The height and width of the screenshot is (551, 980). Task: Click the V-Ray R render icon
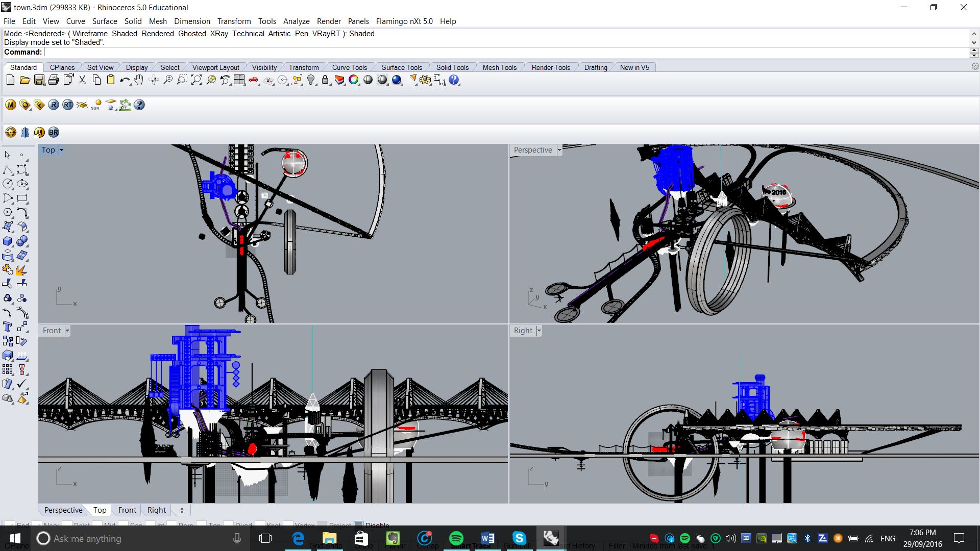tap(54, 105)
